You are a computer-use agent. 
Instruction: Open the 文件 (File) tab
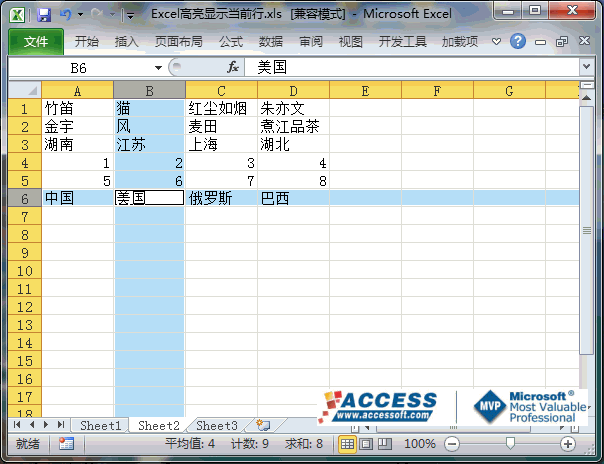click(36, 41)
